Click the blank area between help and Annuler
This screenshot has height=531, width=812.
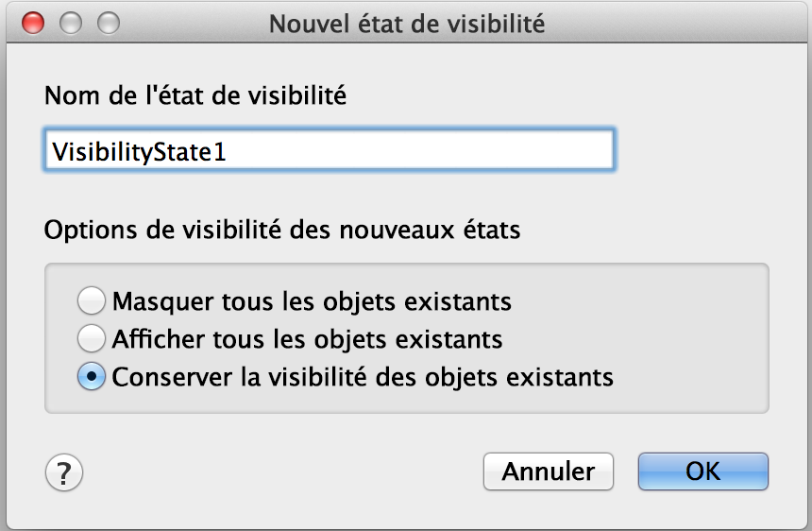tap(283, 471)
